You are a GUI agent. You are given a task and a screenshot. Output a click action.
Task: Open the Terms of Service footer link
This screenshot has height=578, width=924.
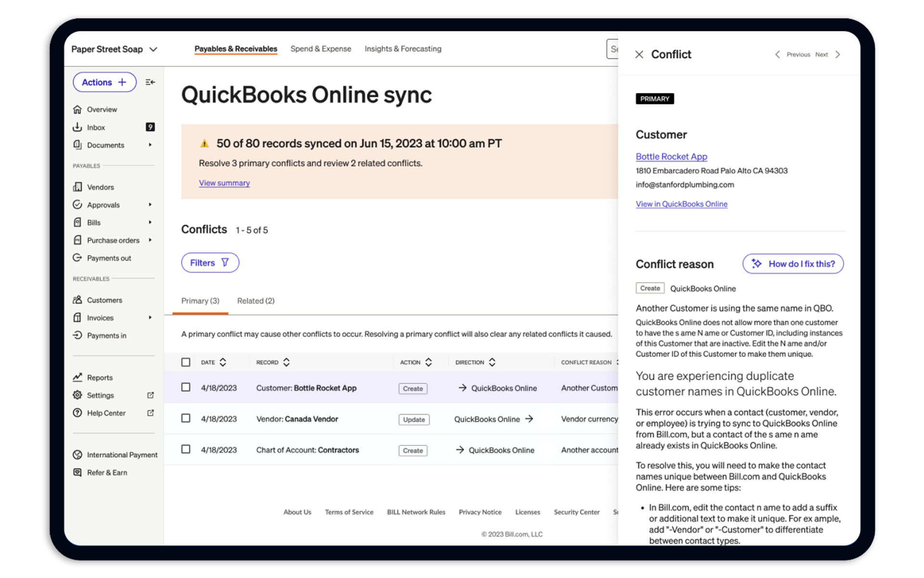click(349, 512)
